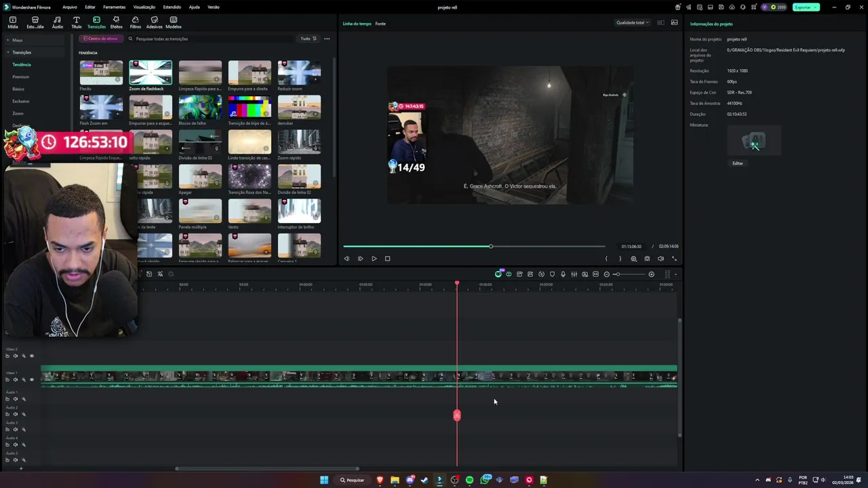Click the play-from-start preview button
868x488 pixels.
click(x=360, y=258)
